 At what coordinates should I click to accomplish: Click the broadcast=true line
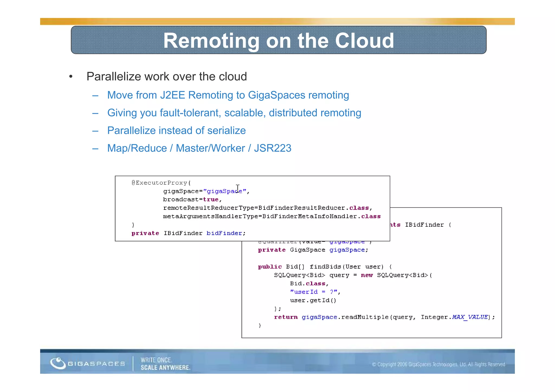(x=192, y=200)
